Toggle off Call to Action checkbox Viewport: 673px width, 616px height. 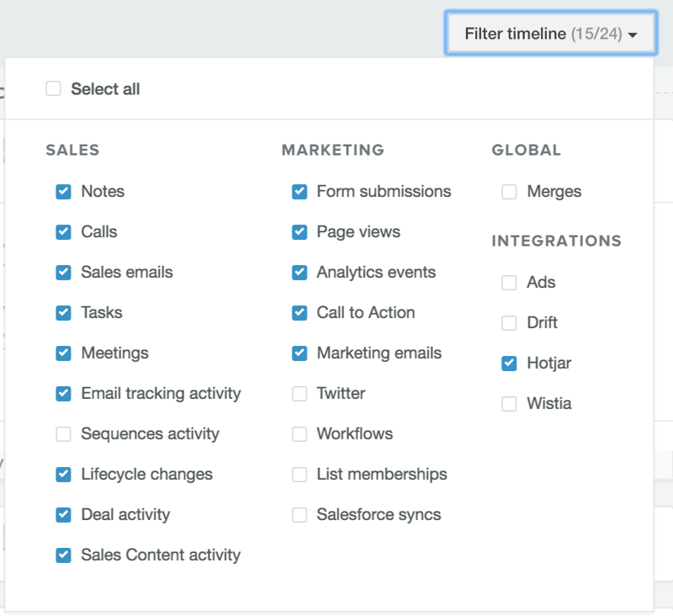(x=299, y=312)
